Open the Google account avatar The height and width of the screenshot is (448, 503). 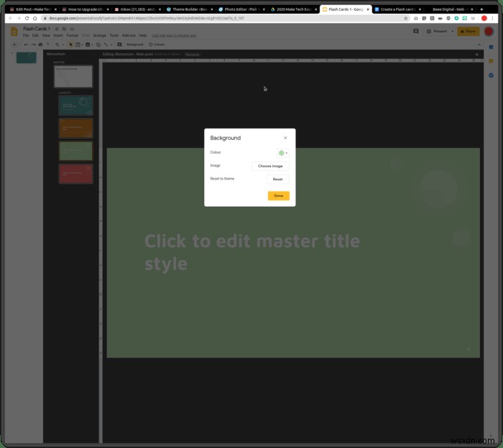(x=489, y=32)
